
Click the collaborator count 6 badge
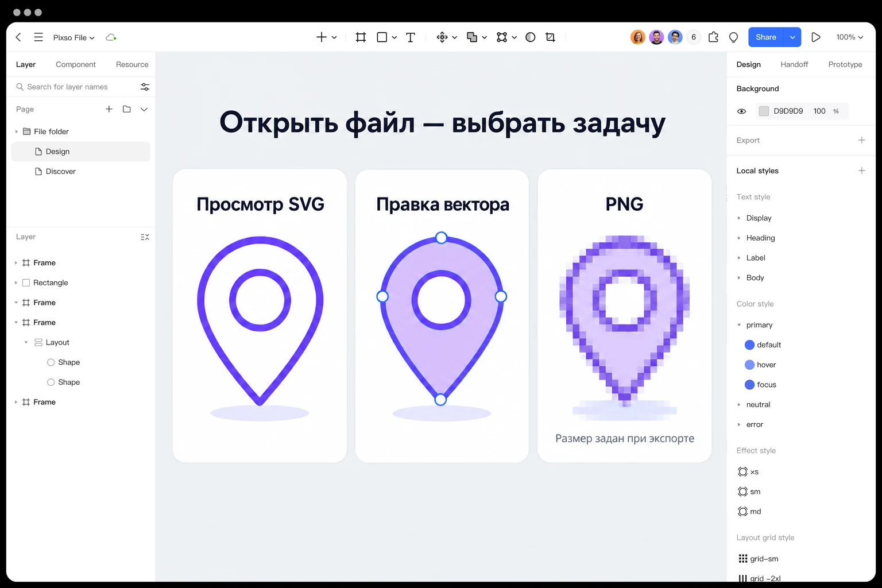(x=694, y=37)
